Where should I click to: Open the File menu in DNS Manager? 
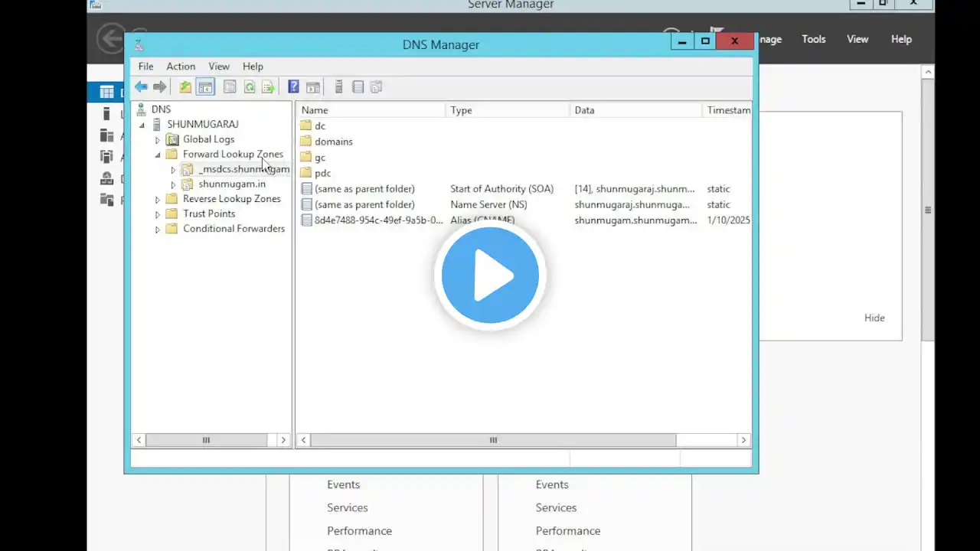145,67
